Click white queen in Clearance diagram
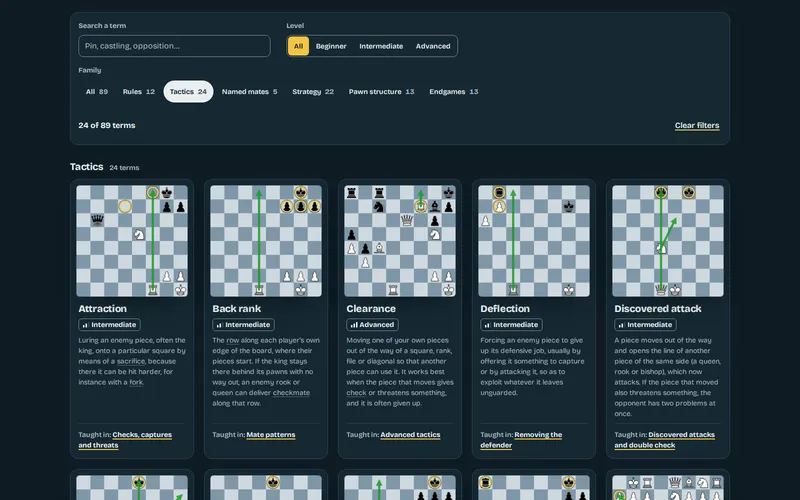This screenshot has width=800, height=500. tap(407, 220)
